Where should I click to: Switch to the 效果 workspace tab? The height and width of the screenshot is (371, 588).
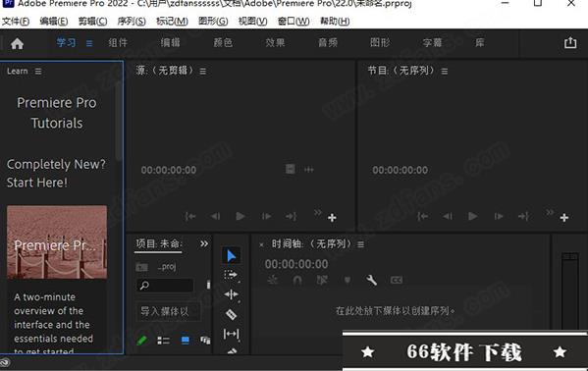275,43
